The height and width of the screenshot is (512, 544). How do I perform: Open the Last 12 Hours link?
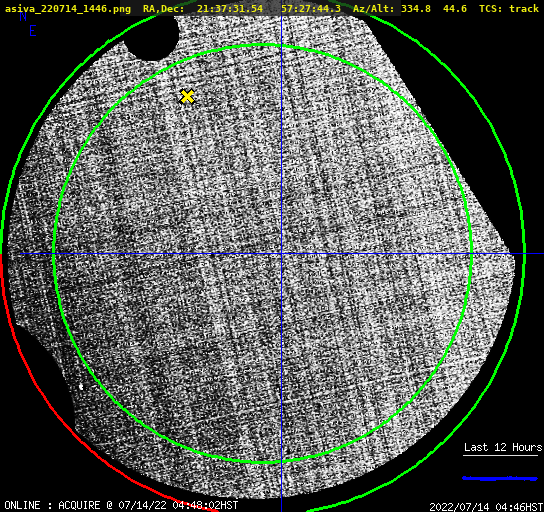point(503,447)
